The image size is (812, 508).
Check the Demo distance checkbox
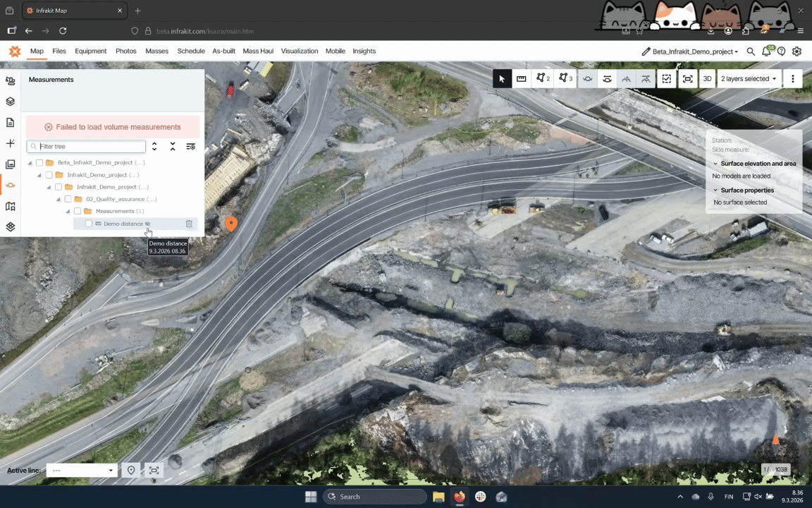point(88,224)
